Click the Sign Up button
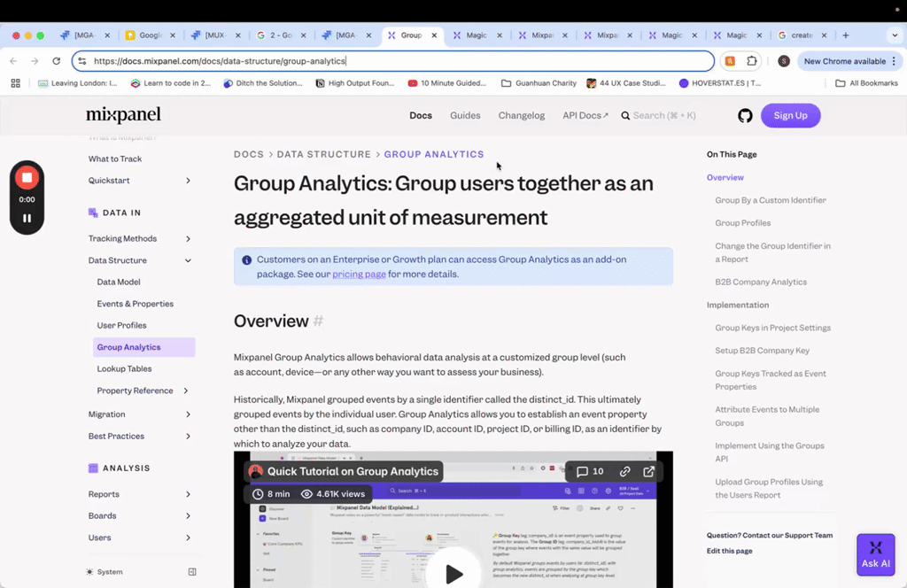 point(790,115)
